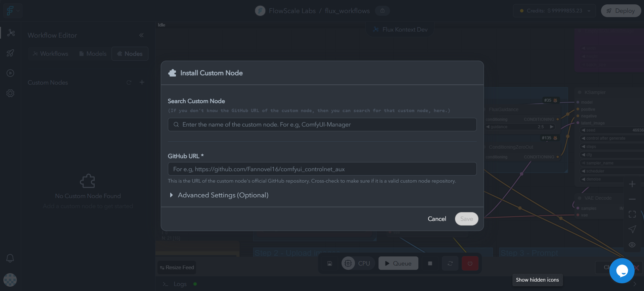The height and width of the screenshot is (291, 644).
Task: Cancel the Install Custom Node dialog
Action: coord(437,219)
